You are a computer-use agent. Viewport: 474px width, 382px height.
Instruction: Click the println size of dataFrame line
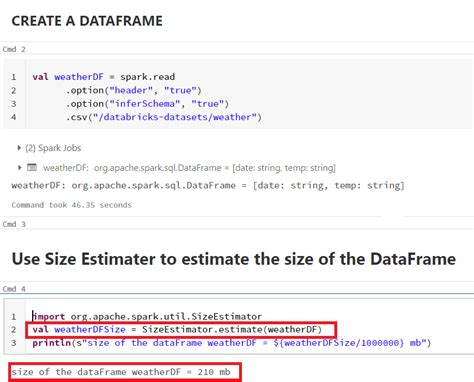[x=232, y=343]
